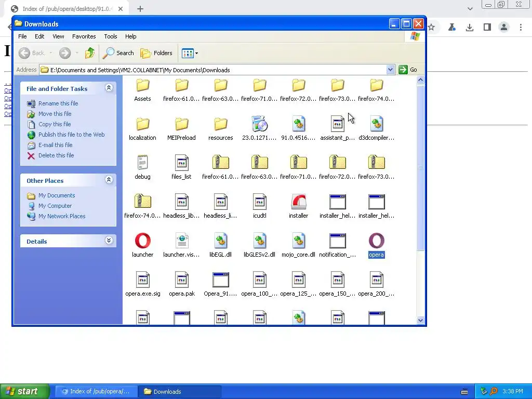Select the opera application file icon
Image resolution: width=532 pixels, height=399 pixels.
[376, 241]
